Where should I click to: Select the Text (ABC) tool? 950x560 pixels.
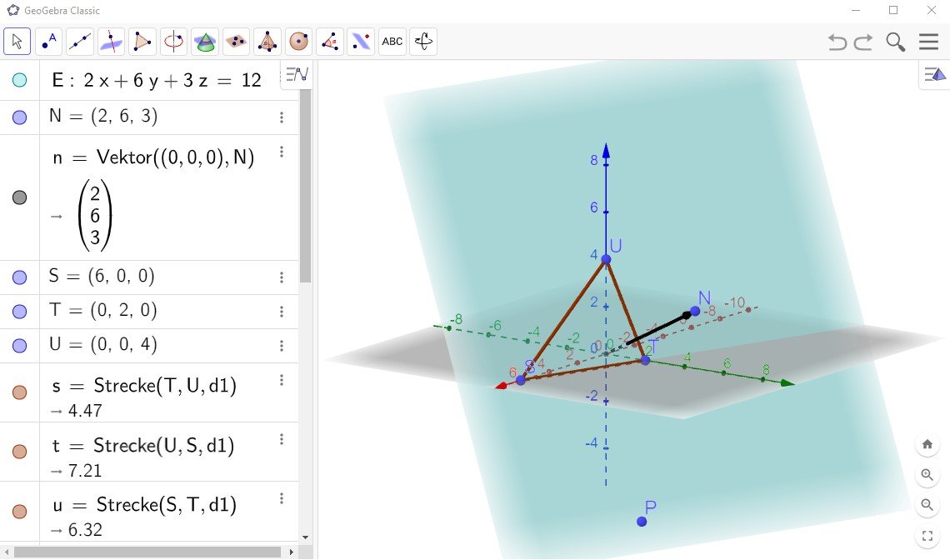[x=392, y=41]
